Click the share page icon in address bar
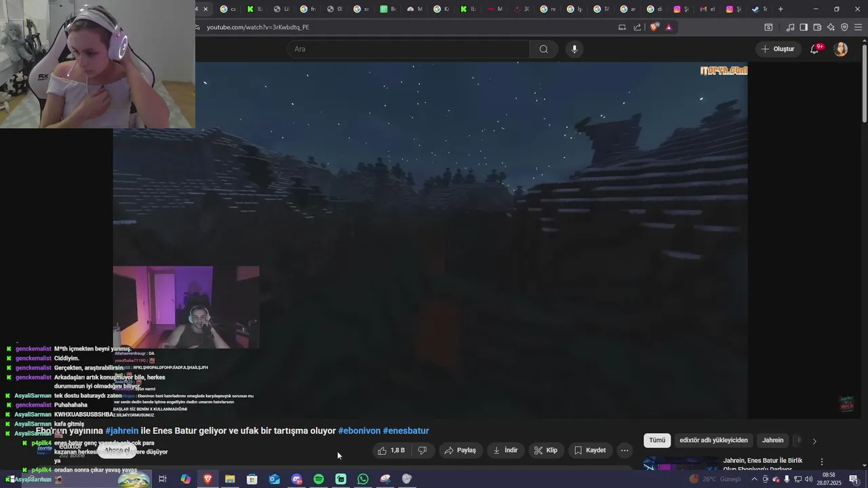This screenshot has height=488, width=868. (x=637, y=27)
